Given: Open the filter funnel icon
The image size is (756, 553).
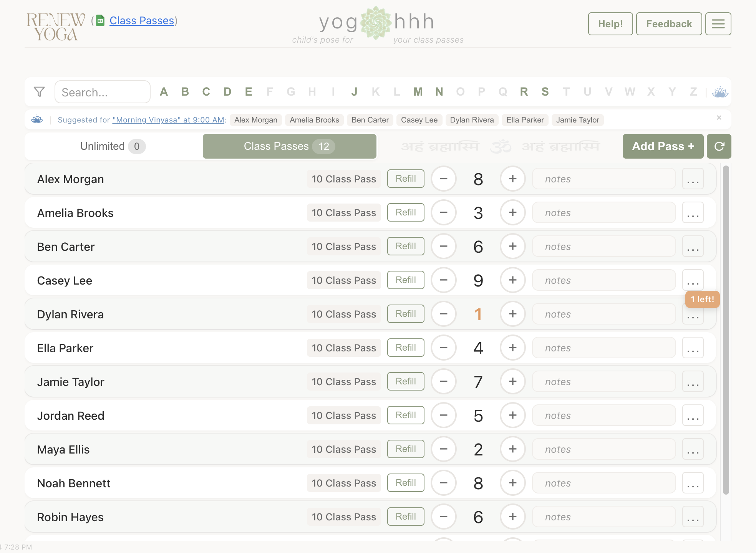Looking at the screenshot, I should (39, 92).
